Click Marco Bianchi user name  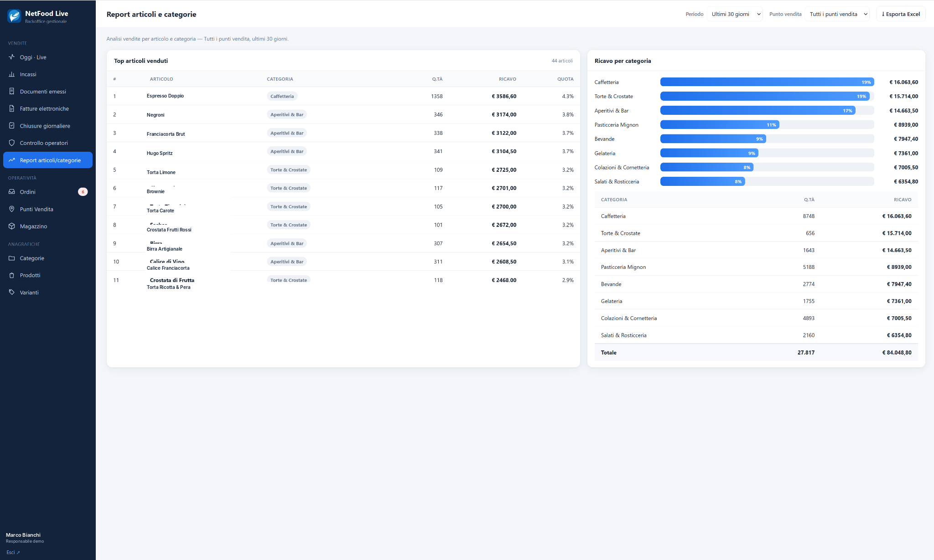[23, 535]
